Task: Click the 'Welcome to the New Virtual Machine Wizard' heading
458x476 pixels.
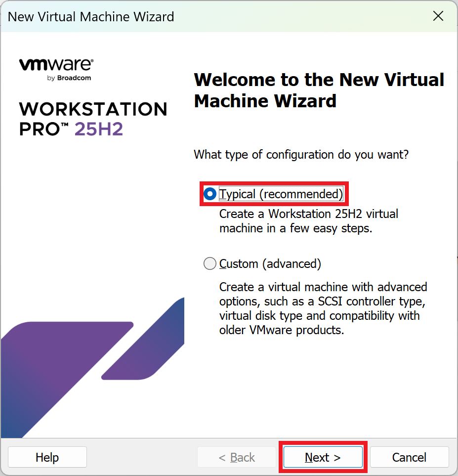Action: coord(319,90)
